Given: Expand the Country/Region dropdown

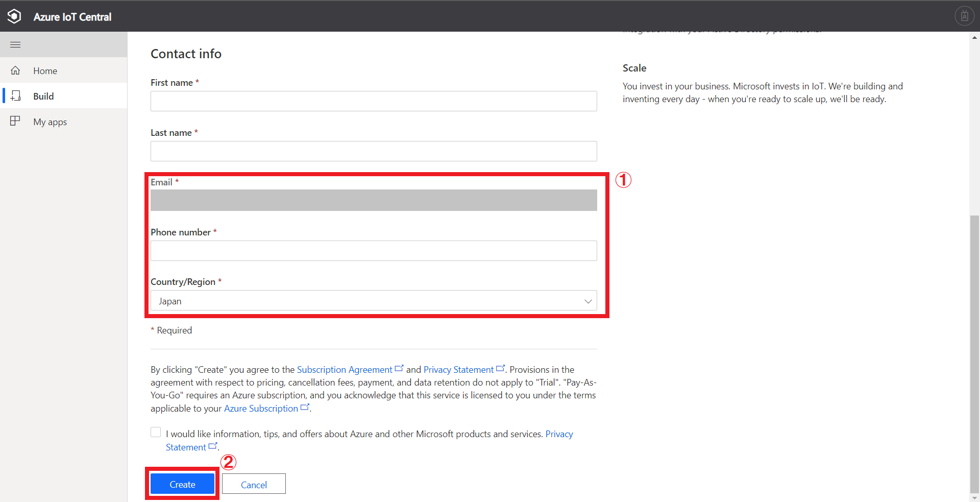Looking at the screenshot, I should point(373,301).
